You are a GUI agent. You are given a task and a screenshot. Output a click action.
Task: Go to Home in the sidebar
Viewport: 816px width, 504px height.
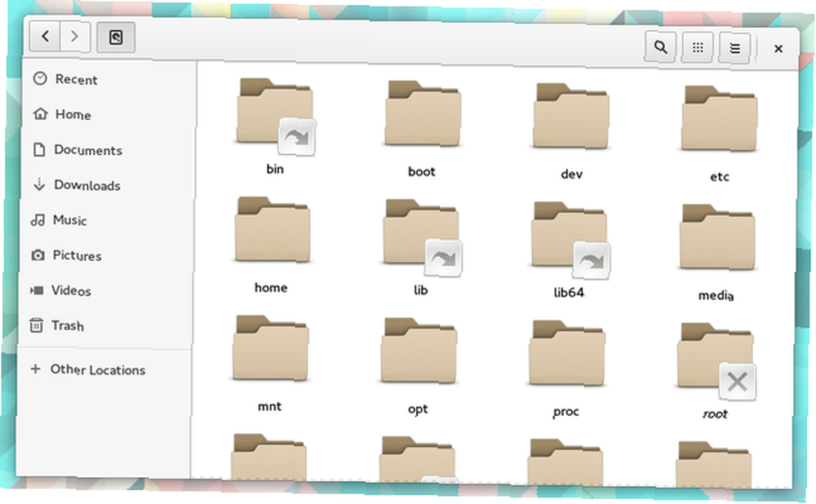click(x=107, y=114)
